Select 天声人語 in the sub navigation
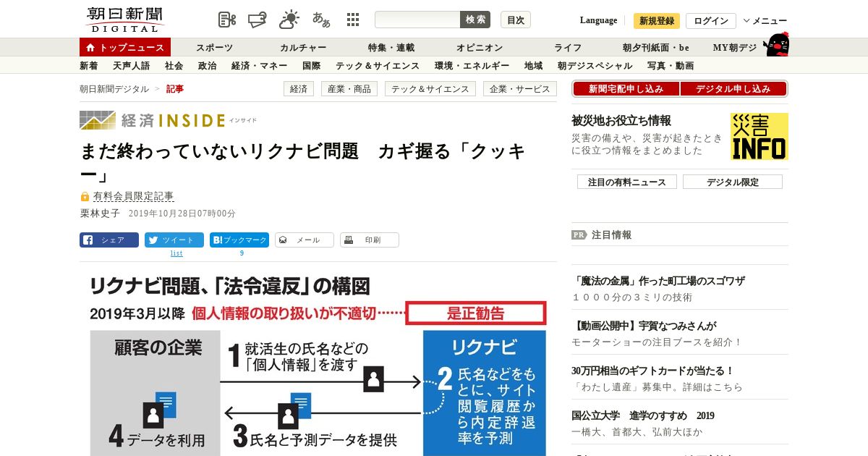868x456 pixels. 131,66
